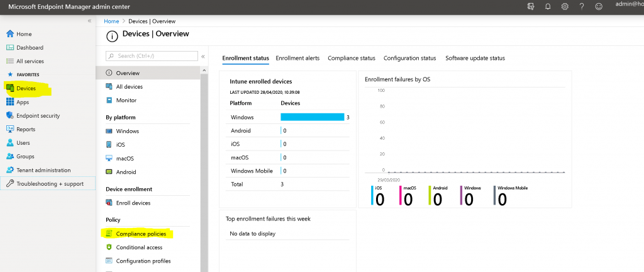Open the Apps grid icon

pyautogui.click(x=10, y=102)
